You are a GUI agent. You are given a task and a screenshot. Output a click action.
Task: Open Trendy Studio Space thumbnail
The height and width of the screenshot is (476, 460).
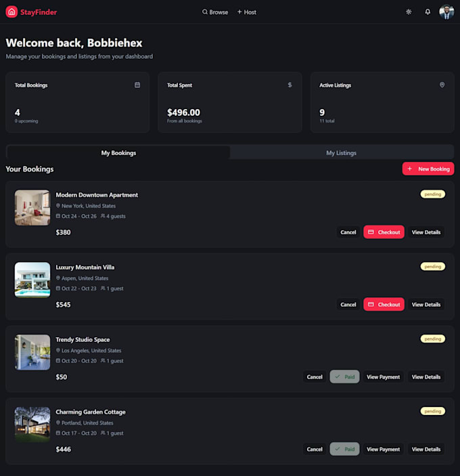coord(32,352)
